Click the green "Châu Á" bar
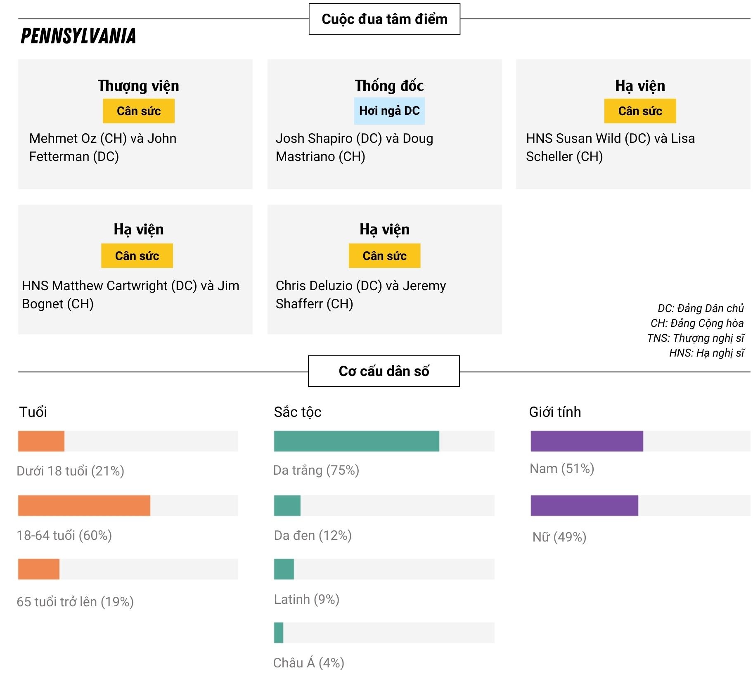This screenshot has height=700, width=753. pos(279,633)
